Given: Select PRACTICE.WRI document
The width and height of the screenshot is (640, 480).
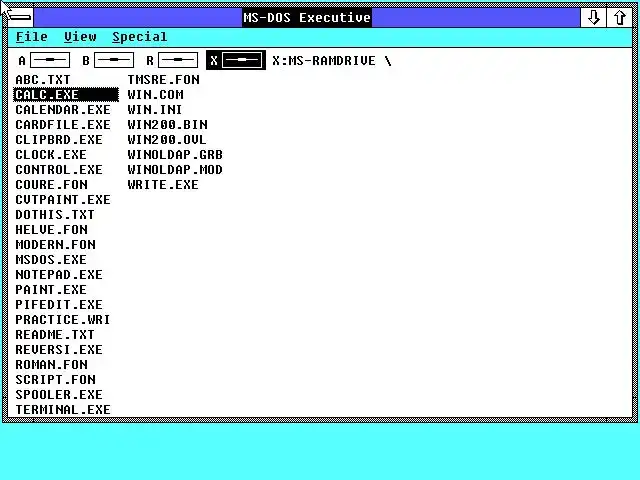Looking at the screenshot, I should click(x=63, y=320).
